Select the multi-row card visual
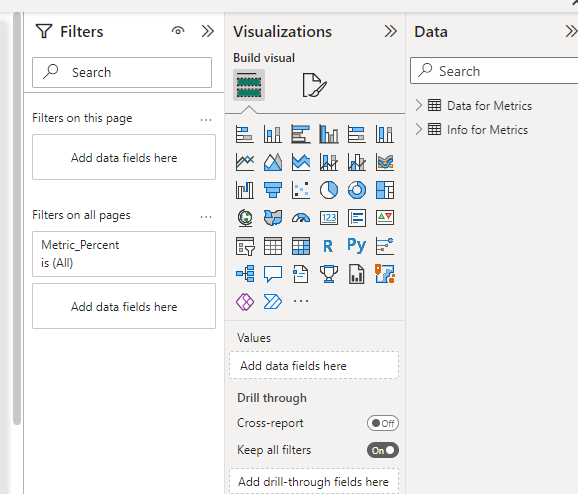 coord(357,218)
